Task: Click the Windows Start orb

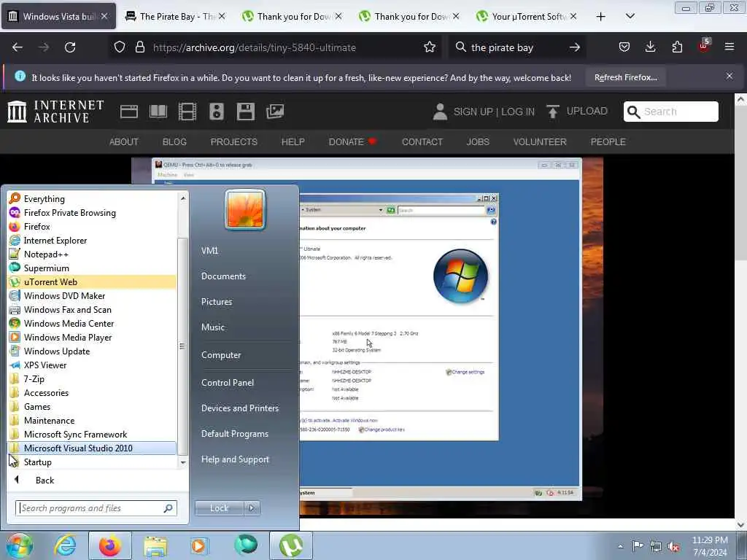Action: point(19,545)
